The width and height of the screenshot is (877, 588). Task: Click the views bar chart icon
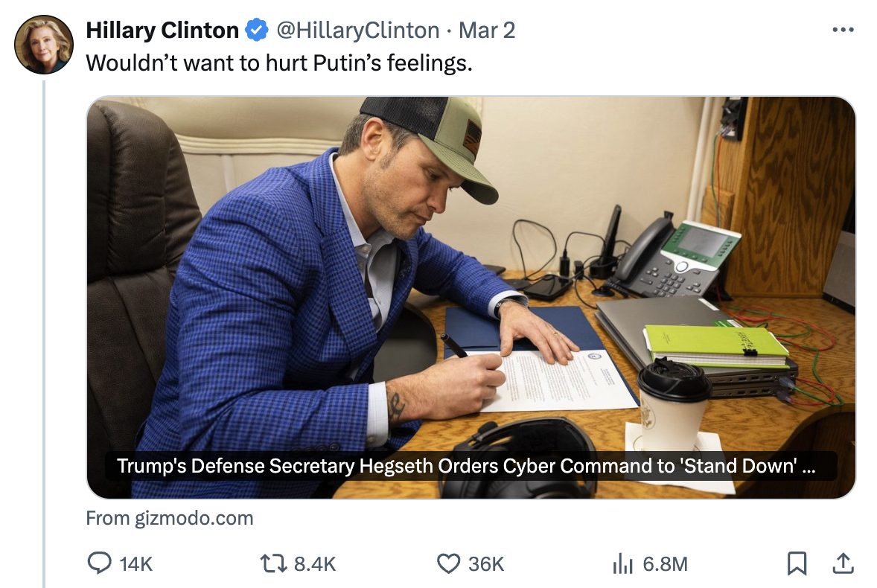pyautogui.click(x=622, y=564)
